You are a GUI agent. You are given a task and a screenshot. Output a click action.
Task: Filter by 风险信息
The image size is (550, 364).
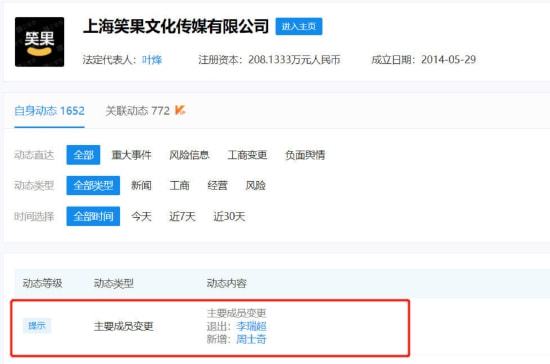[189, 155]
